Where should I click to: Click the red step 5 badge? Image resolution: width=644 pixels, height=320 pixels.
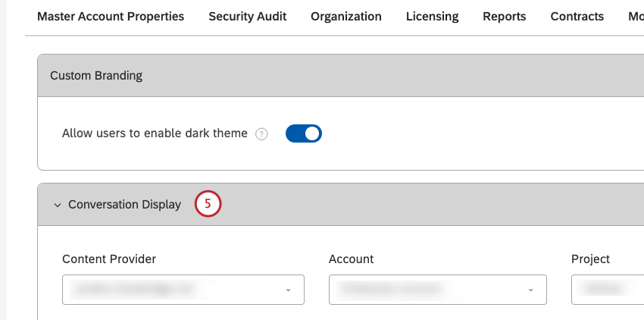click(208, 204)
